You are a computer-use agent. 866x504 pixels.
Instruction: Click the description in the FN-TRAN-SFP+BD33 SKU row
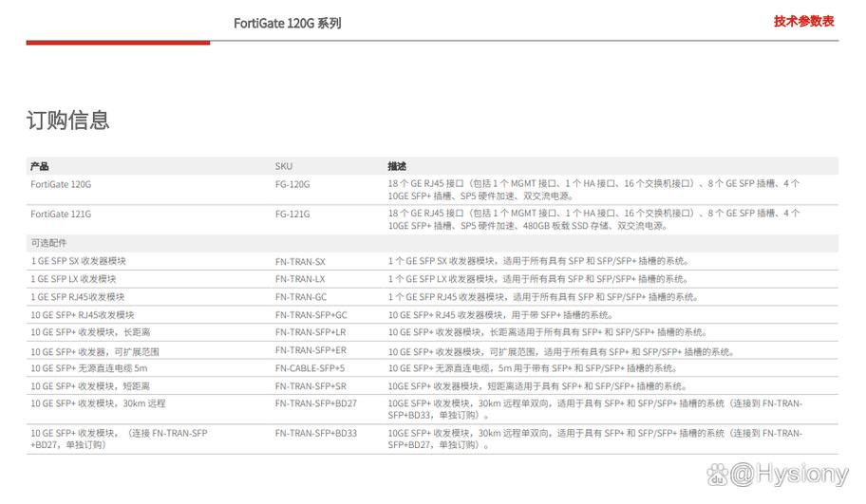click(x=594, y=439)
